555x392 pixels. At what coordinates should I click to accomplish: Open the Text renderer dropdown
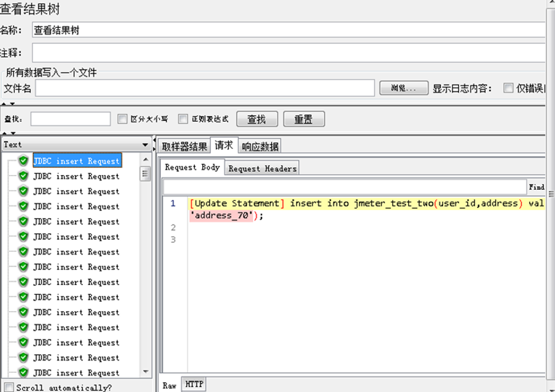75,144
